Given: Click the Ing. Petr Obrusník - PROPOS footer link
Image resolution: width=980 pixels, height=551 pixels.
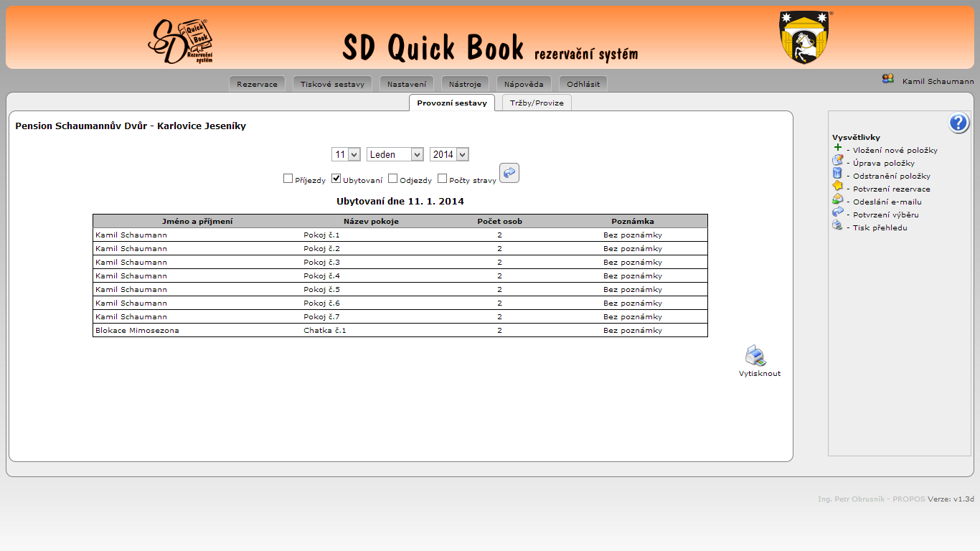Looking at the screenshot, I should pyautogui.click(x=872, y=499).
